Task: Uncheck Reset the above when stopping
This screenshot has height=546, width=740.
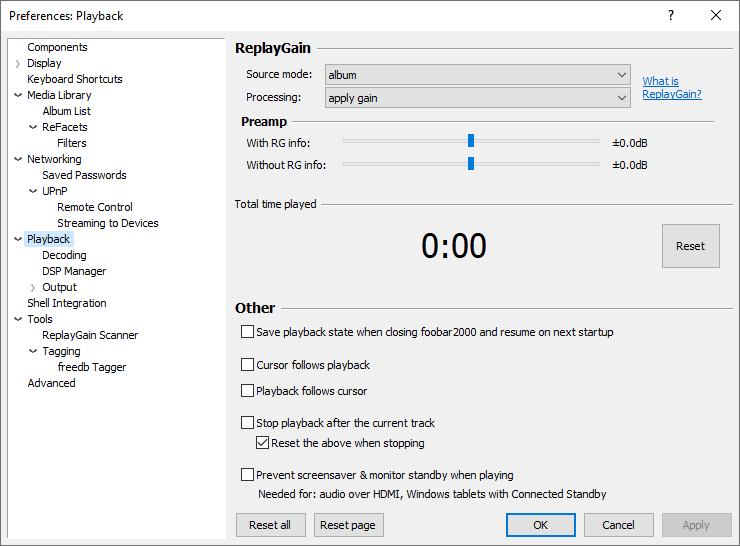Action: coord(263,443)
